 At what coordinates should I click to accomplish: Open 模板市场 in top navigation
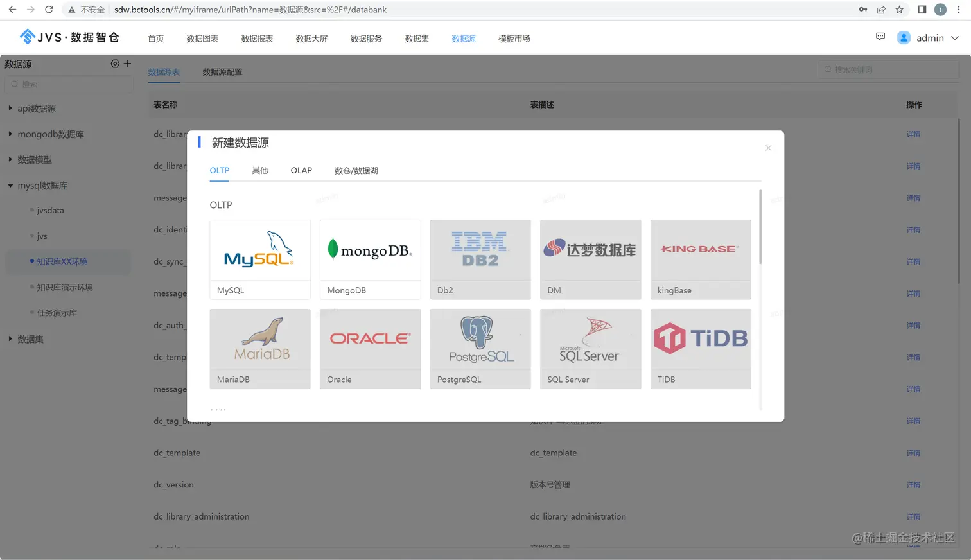pos(514,39)
